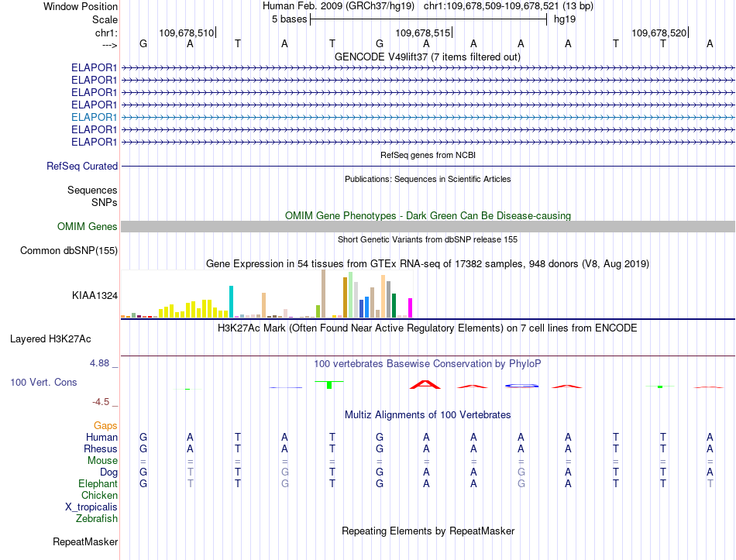Click the magenta bar in GTEx chart
This screenshot has height=560, width=736.
click(411, 308)
